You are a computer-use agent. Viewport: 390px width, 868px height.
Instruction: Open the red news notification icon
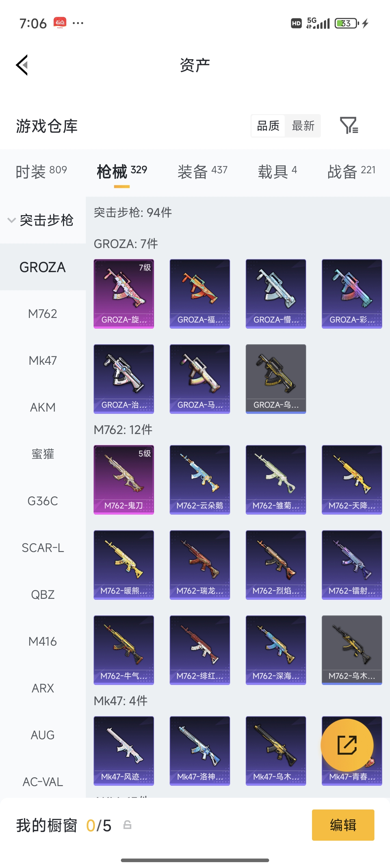coord(60,23)
